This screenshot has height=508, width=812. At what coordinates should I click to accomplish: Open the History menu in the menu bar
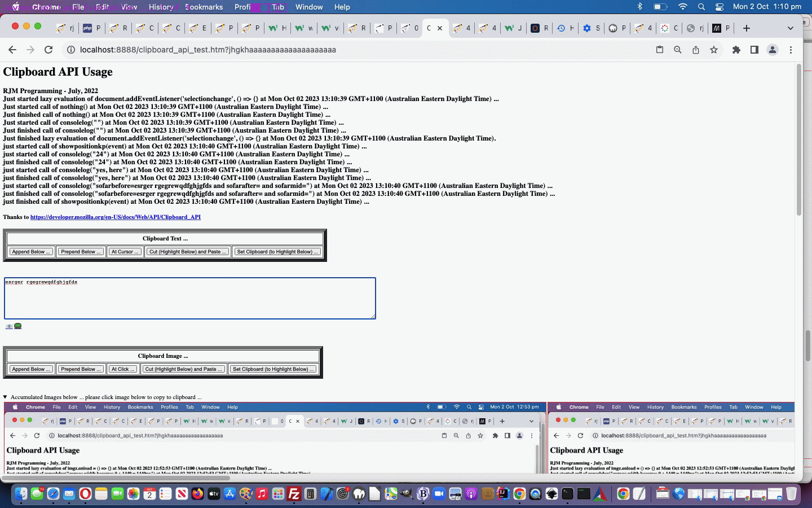click(x=161, y=7)
